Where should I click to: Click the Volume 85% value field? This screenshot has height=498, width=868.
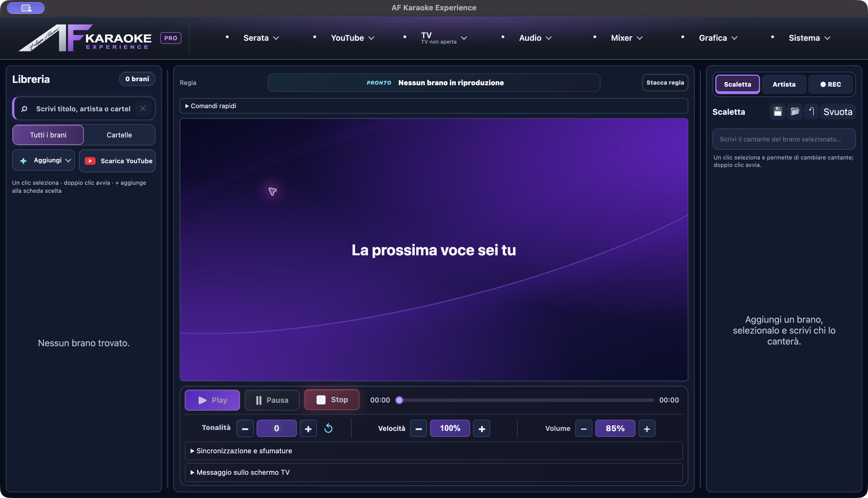point(615,428)
